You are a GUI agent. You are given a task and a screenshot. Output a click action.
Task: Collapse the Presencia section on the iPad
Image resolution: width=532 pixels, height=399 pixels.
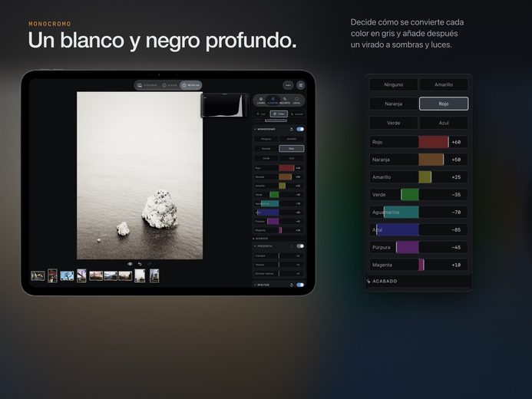[x=263, y=246]
